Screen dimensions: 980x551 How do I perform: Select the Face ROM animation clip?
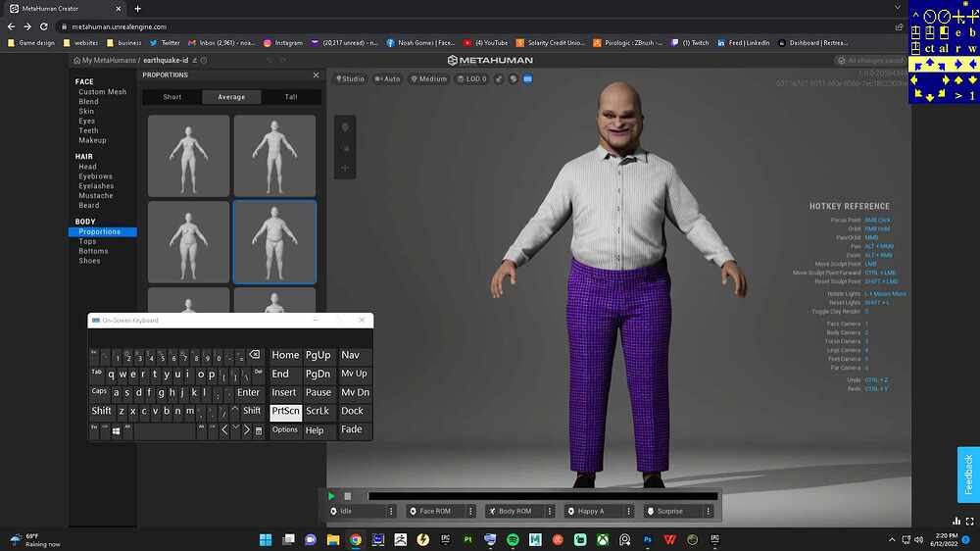pyautogui.click(x=436, y=512)
